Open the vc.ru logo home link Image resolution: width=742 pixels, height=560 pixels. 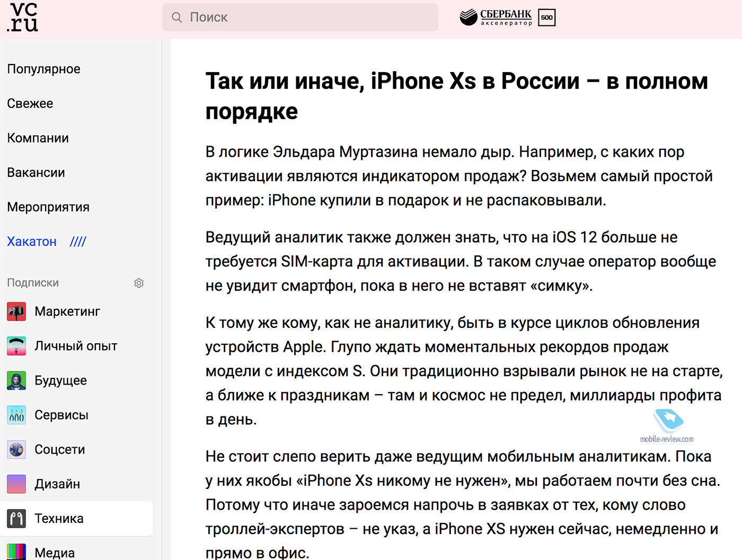click(23, 17)
